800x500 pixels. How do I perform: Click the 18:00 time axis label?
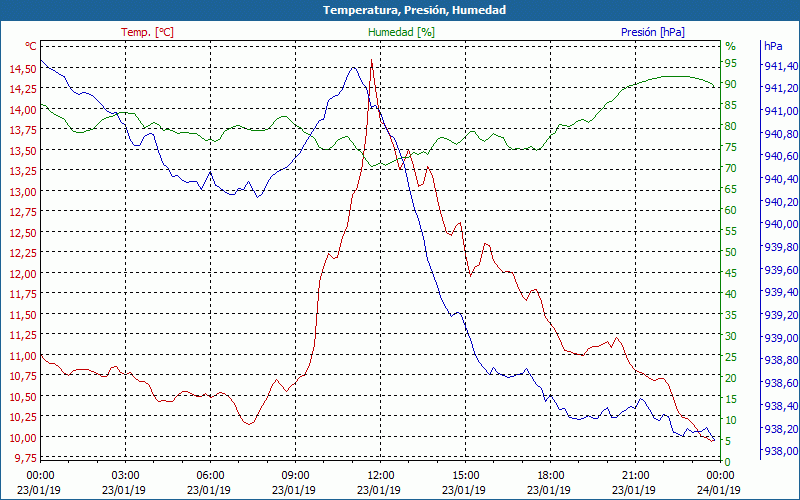pos(551,476)
